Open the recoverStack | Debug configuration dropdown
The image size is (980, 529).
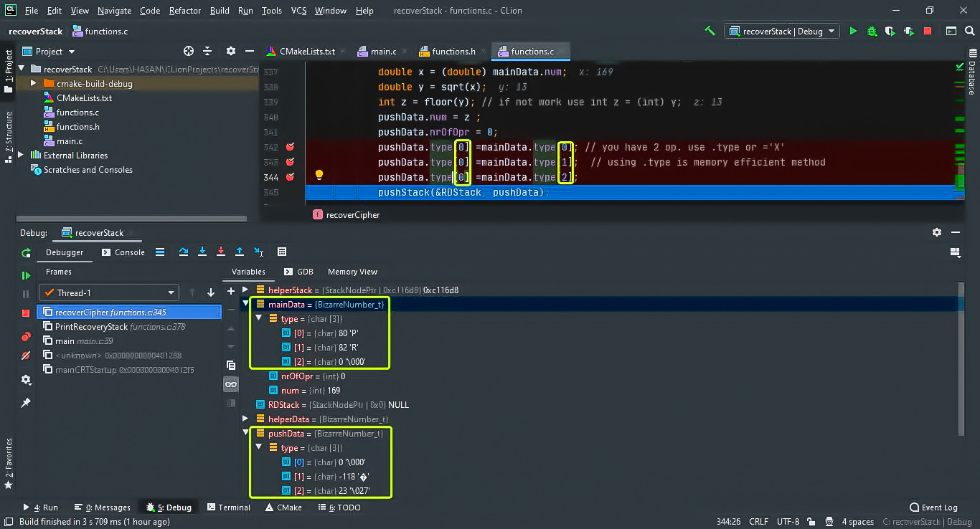782,31
